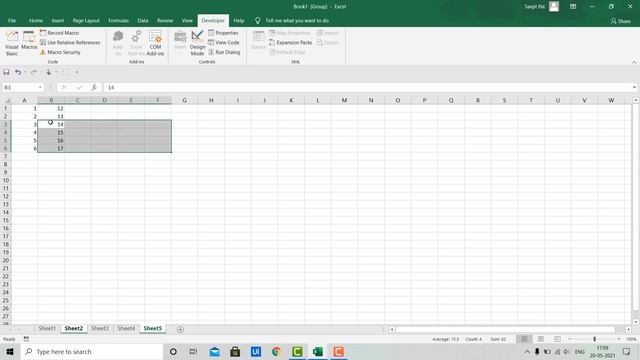This screenshot has height=360, width=640.
Task: Start Record Macro
Action: (59, 33)
